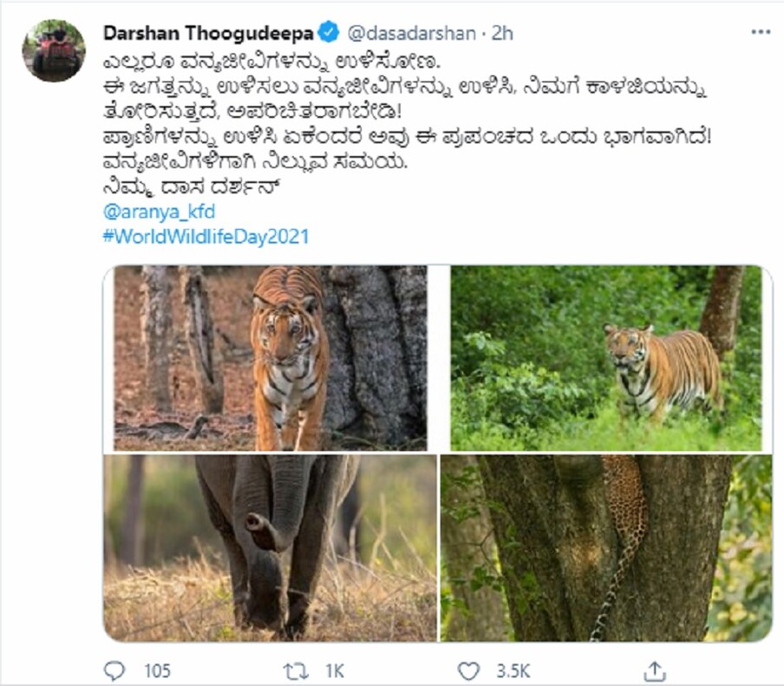The height and width of the screenshot is (686, 784).
Task: Like the tweet with heart icon
Action: tap(468, 670)
